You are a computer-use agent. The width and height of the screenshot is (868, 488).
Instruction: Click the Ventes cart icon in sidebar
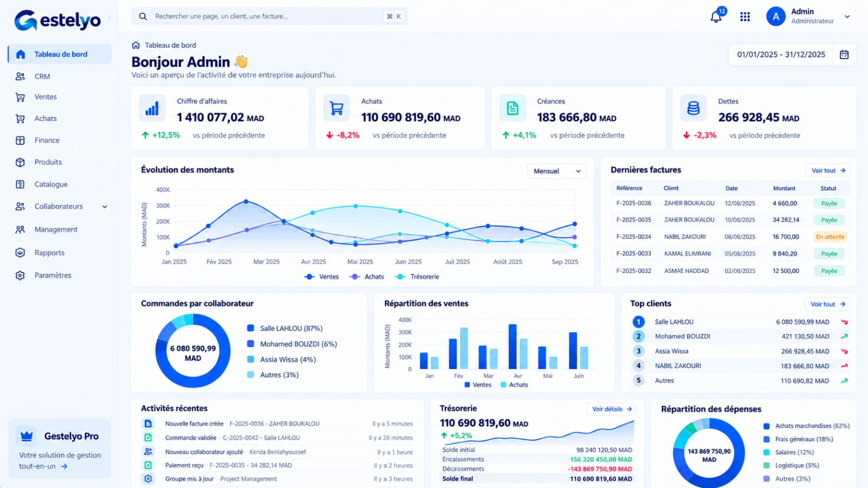(20, 97)
